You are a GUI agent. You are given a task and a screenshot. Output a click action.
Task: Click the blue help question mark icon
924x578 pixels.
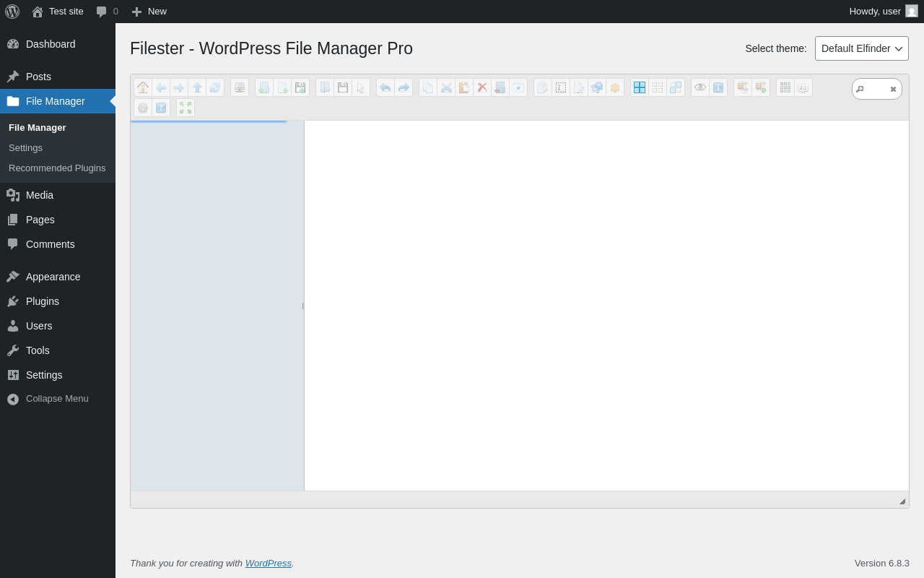click(x=161, y=108)
